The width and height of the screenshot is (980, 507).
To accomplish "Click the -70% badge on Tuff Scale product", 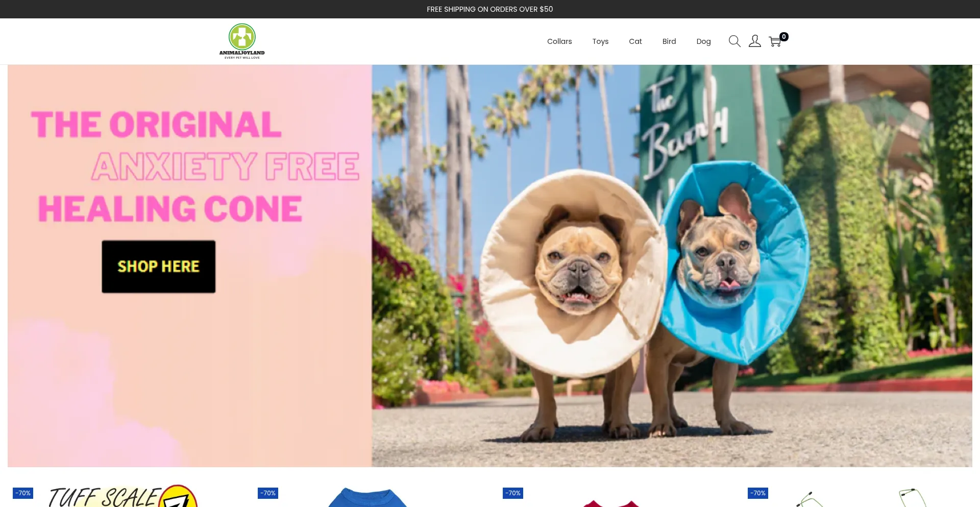I will [23, 493].
